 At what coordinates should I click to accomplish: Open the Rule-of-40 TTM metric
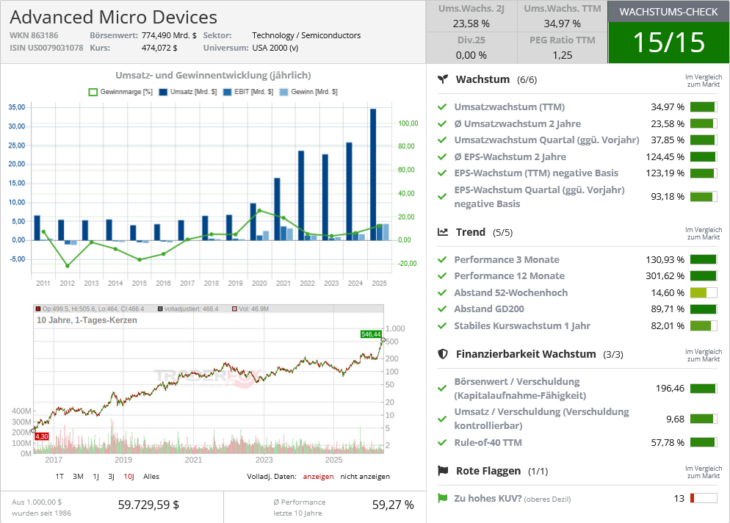tap(488, 442)
